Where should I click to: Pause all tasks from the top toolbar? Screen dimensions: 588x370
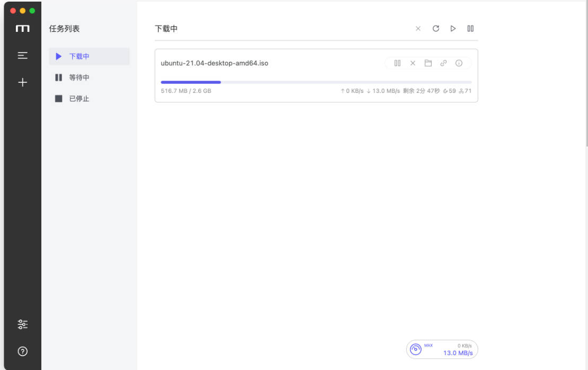click(x=470, y=29)
